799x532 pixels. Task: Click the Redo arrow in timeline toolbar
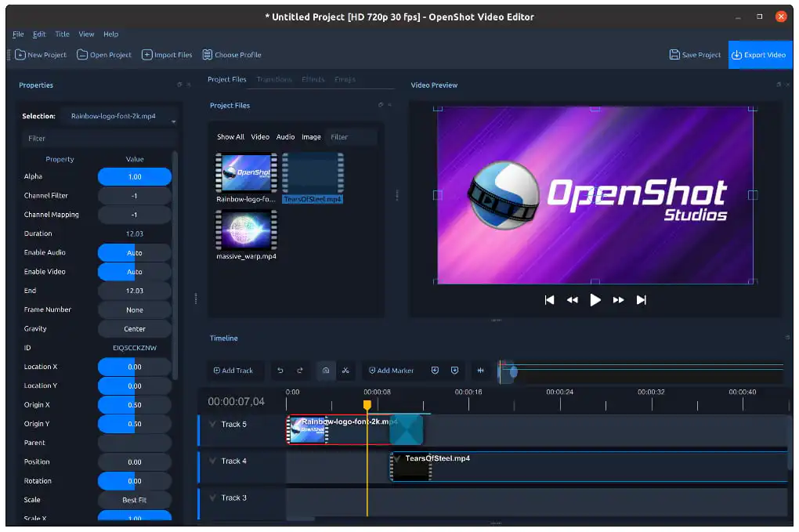[300, 371]
